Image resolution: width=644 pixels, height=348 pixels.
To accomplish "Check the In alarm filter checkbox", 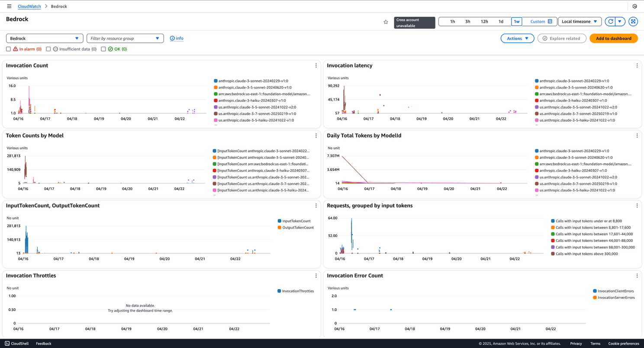I will tap(8, 49).
